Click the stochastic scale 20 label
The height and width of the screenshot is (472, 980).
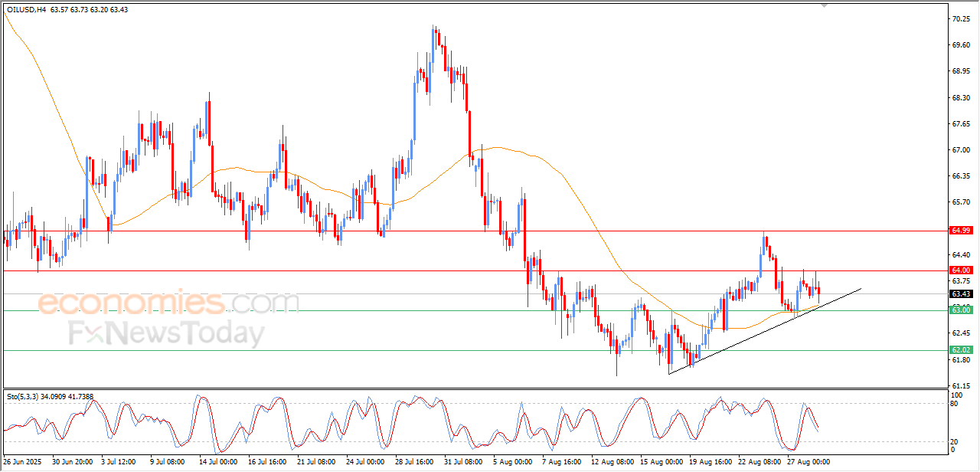pyautogui.click(x=954, y=441)
